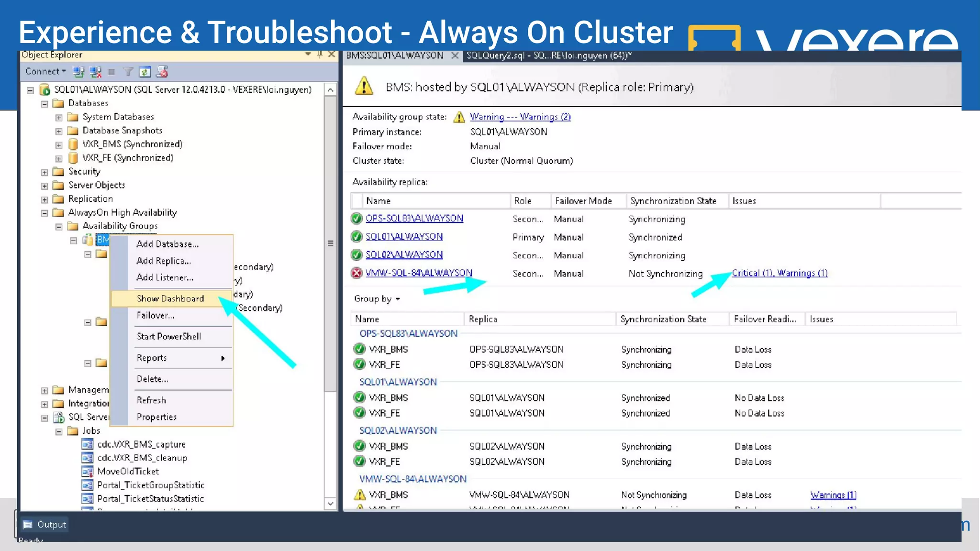
Task: Choose Add Listener... from context menu
Action: (165, 277)
